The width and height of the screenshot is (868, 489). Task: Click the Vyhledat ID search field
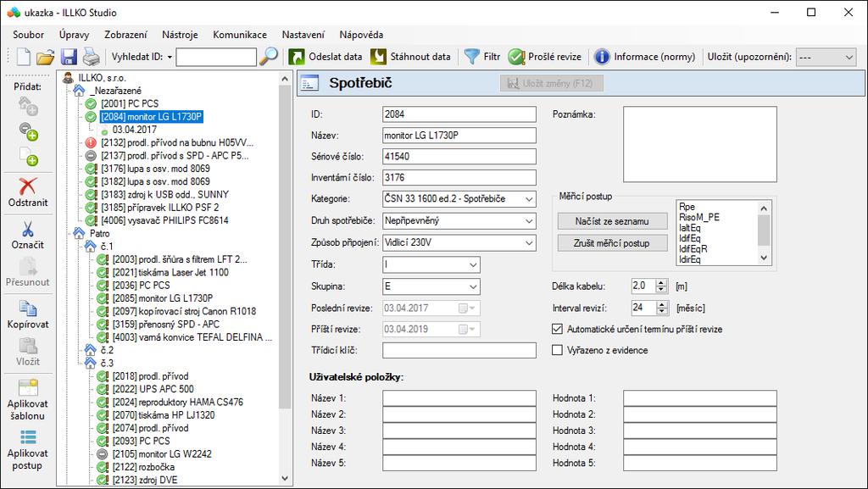click(216, 57)
